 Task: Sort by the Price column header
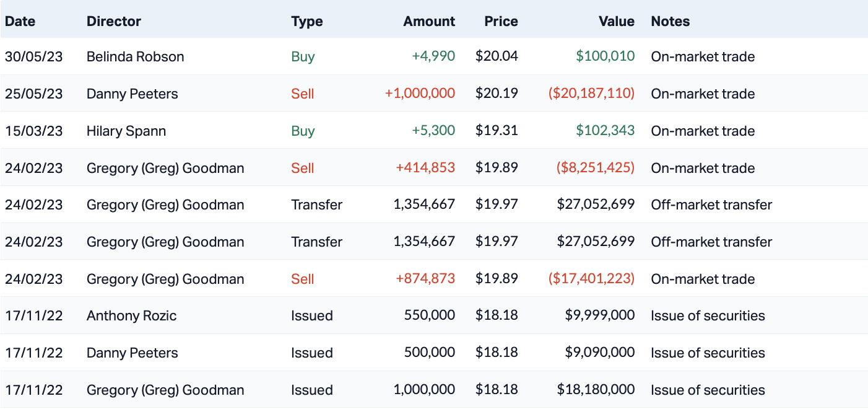pos(501,21)
